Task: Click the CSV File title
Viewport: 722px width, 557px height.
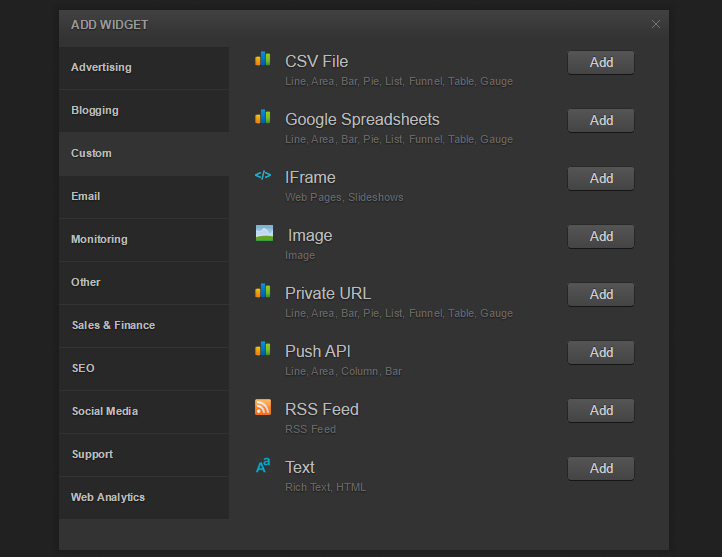Action: (316, 62)
